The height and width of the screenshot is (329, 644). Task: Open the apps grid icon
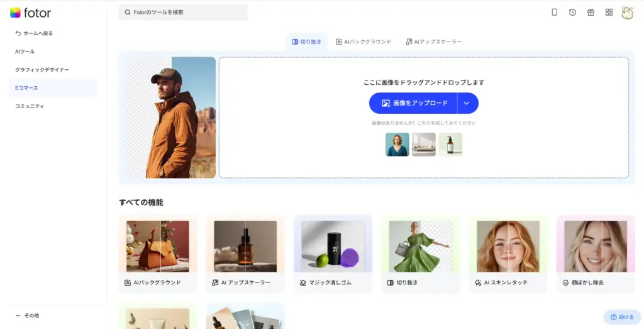(x=609, y=13)
